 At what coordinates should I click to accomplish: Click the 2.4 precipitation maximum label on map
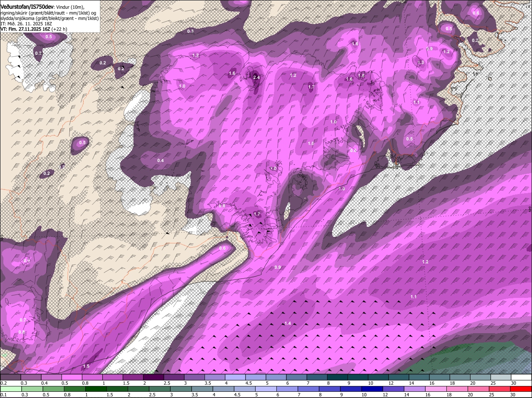(256, 78)
